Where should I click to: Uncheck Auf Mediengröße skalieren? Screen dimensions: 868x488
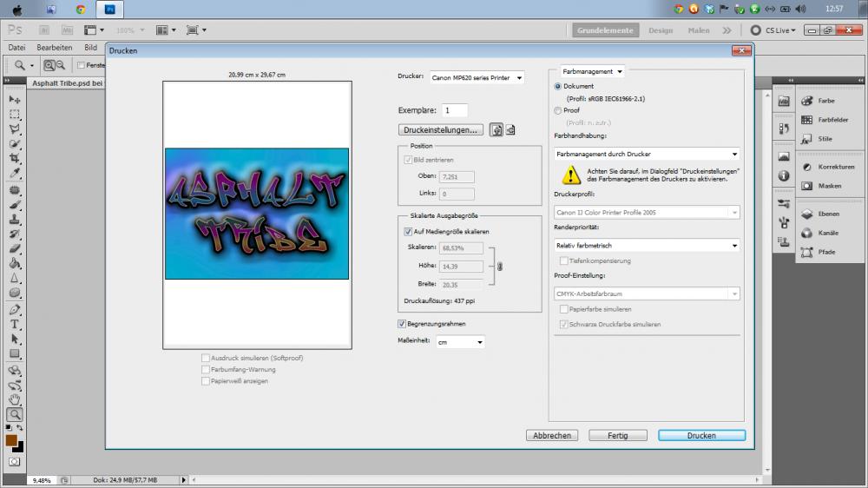click(408, 232)
